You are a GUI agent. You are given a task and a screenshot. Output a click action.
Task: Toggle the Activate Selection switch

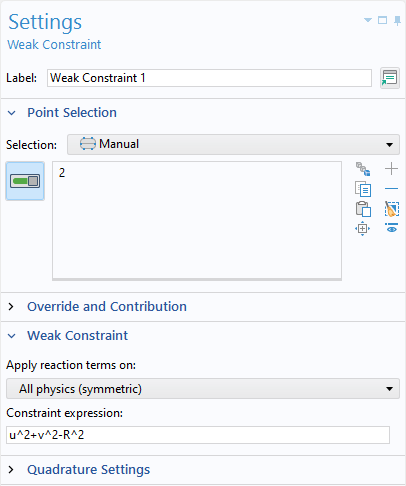pos(25,181)
